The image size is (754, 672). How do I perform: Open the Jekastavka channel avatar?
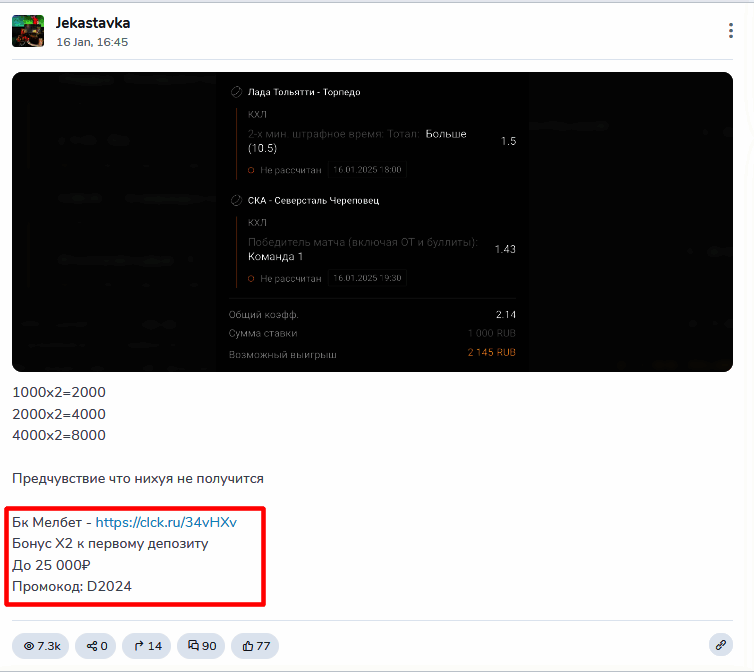click(28, 31)
